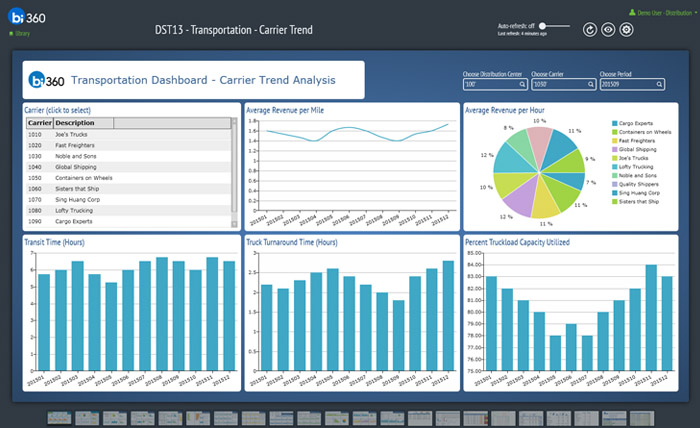Click the Choose Carrier search icon
The width and height of the screenshot is (700, 428).
591,84
